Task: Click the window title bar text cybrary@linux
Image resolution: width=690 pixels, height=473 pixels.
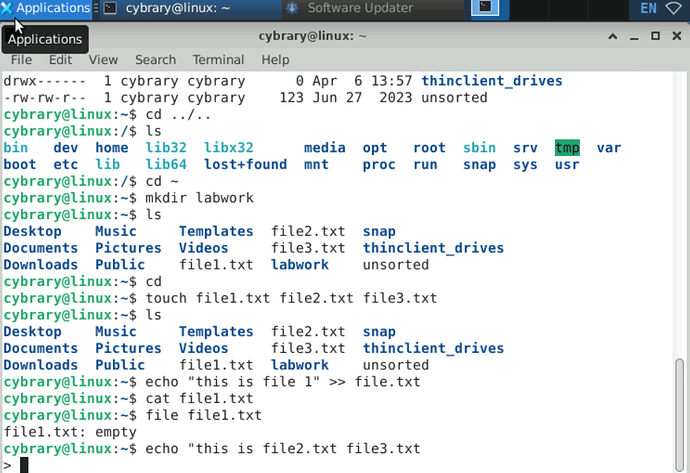Action: [315, 36]
